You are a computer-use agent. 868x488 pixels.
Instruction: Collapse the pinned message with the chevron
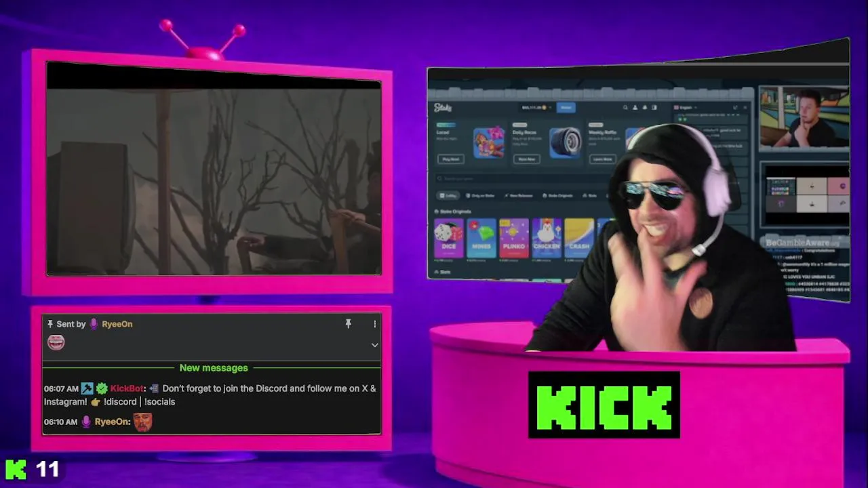[374, 345]
